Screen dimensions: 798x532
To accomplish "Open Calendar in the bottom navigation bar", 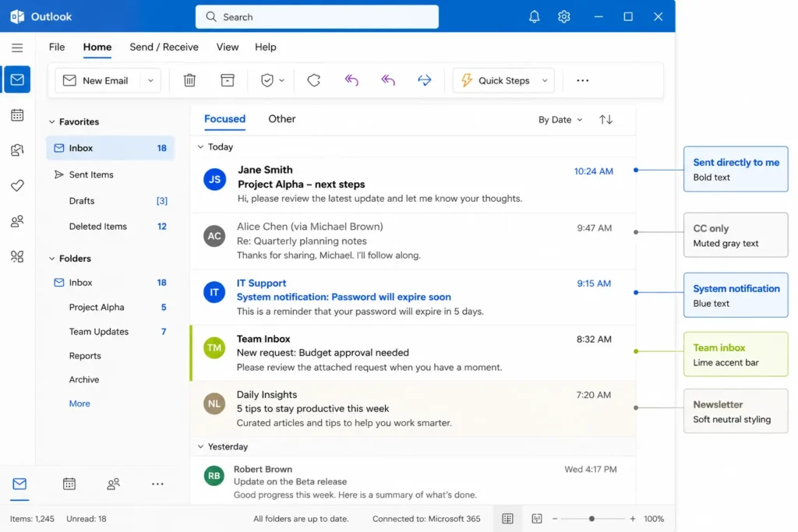I will [69, 484].
